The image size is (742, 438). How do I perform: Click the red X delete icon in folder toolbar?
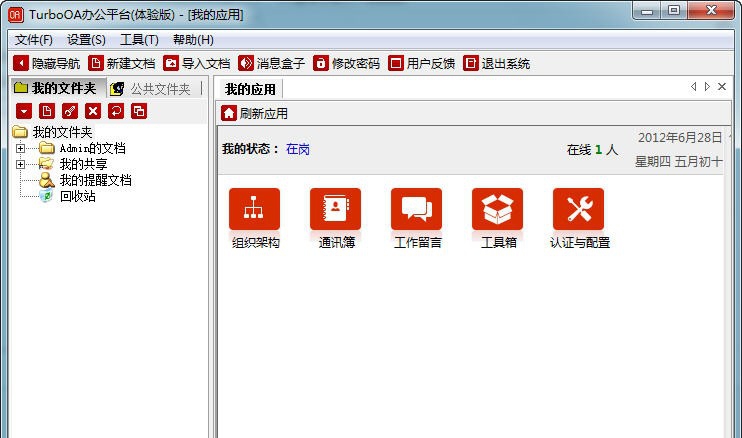tap(93, 111)
